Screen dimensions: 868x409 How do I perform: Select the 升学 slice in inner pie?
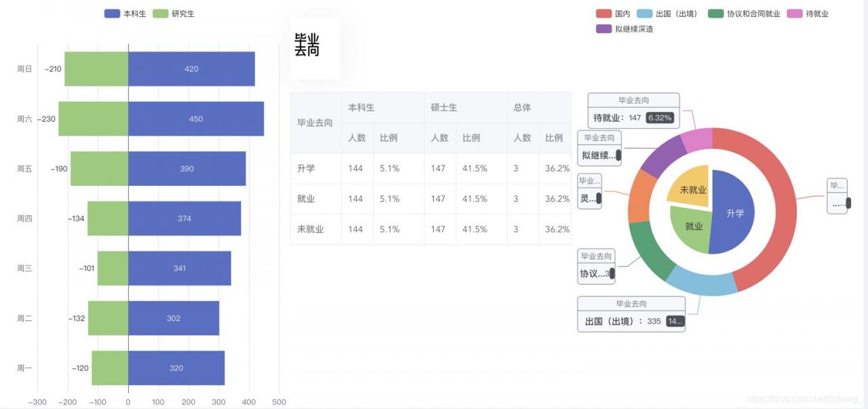tap(735, 213)
